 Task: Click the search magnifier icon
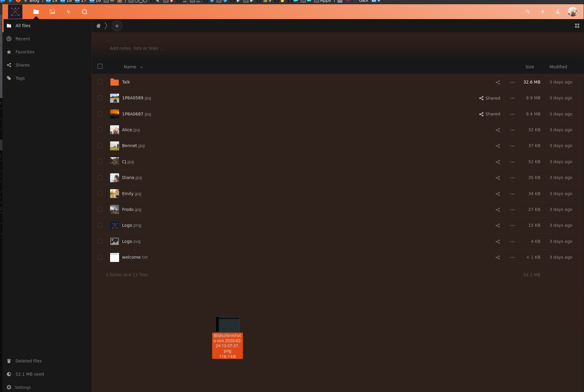[x=528, y=12]
